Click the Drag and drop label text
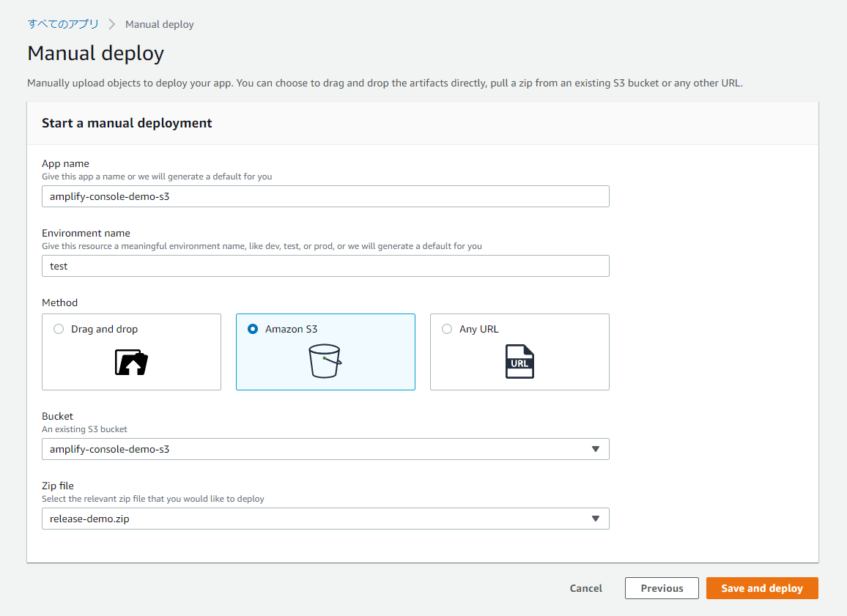The image size is (847, 616). pyautogui.click(x=104, y=329)
